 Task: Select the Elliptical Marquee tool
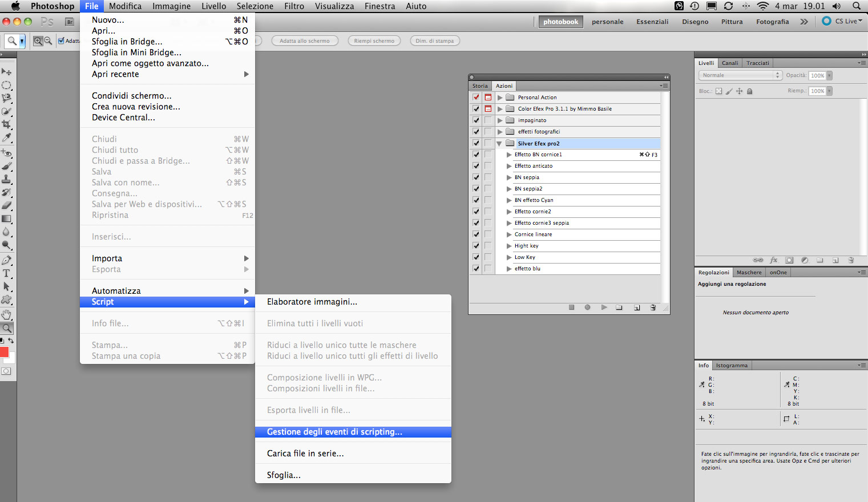pos(7,85)
